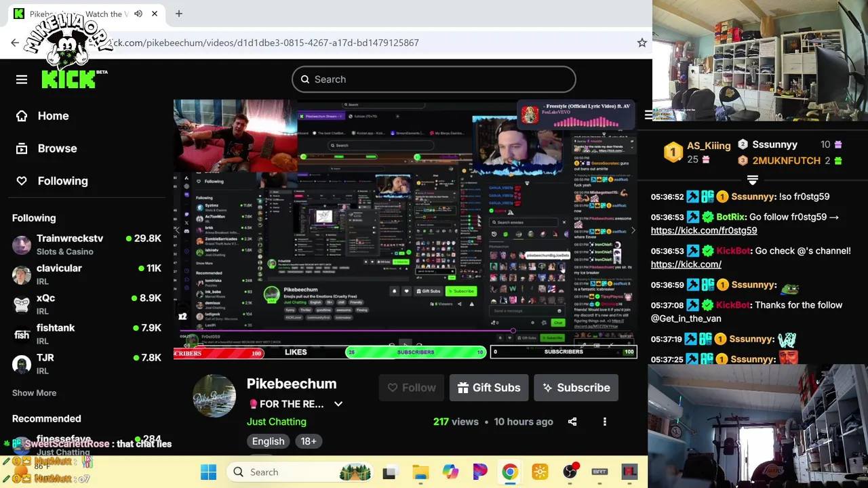
Task: Open the Trainwreckstv channel
Action: pyautogui.click(x=87, y=245)
